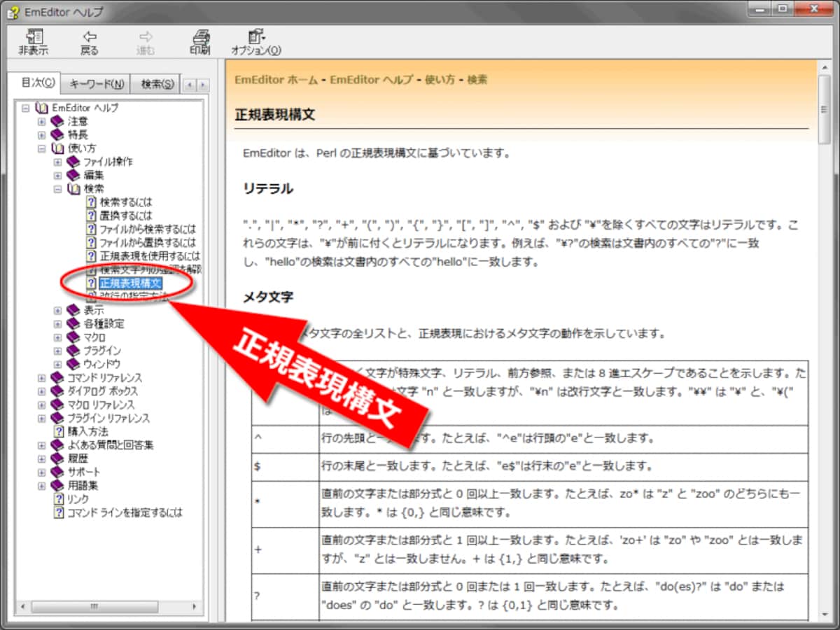Viewport: 840px width, 630px height.
Task: Click the マクロ book icon
Action: 73,337
